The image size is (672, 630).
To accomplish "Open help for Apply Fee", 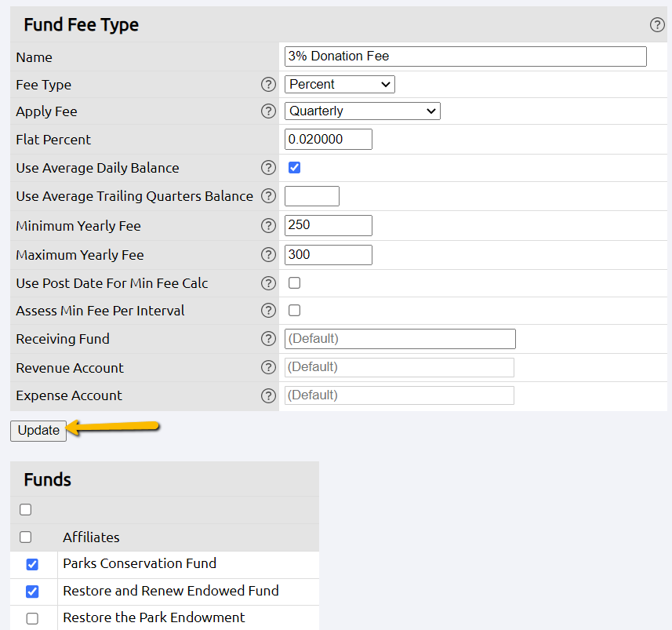I will (x=268, y=111).
